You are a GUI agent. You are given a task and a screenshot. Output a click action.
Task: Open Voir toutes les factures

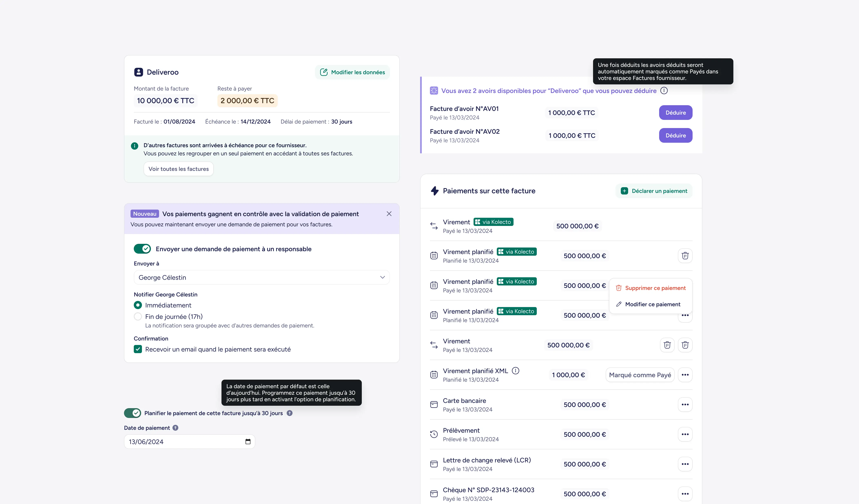(x=178, y=169)
